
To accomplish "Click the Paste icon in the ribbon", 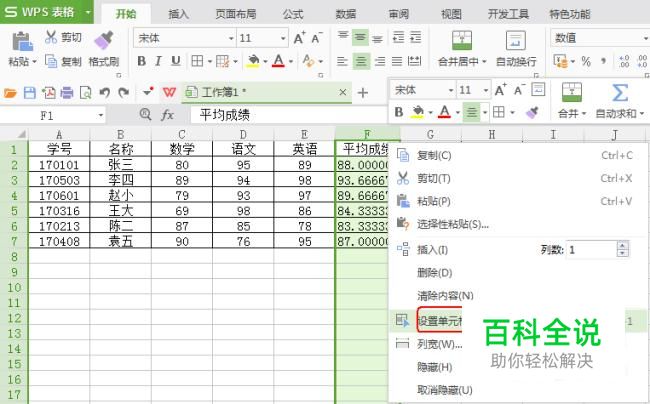I will point(22,42).
